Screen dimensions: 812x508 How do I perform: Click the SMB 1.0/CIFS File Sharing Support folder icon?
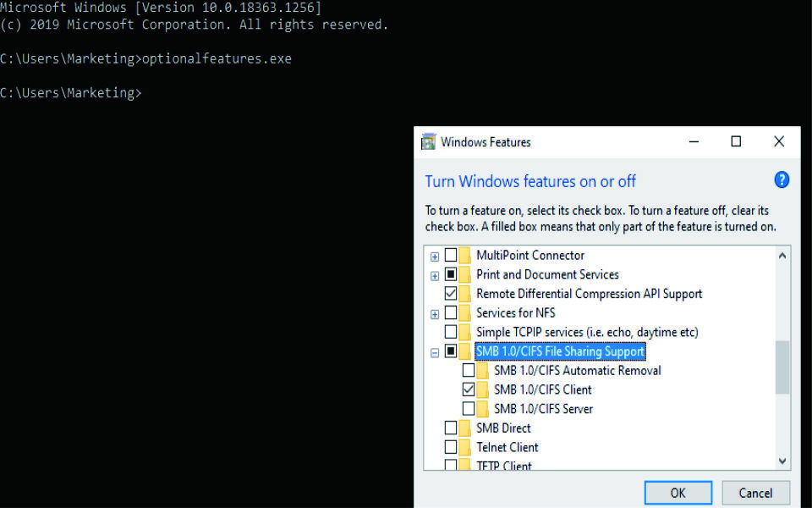tap(465, 351)
